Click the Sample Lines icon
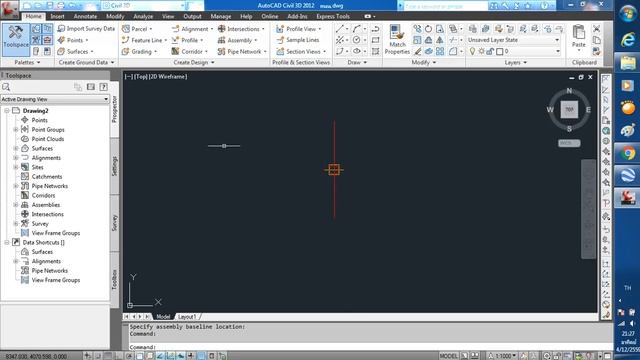Viewport: 640px width, 360px height. [280, 40]
